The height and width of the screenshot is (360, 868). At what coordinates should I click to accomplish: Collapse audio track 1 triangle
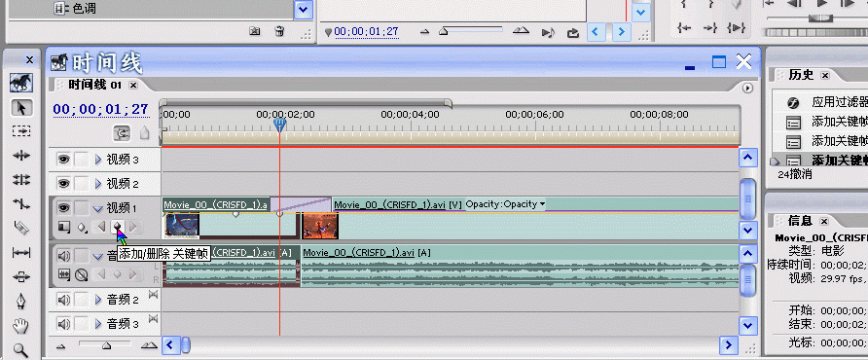(98, 257)
